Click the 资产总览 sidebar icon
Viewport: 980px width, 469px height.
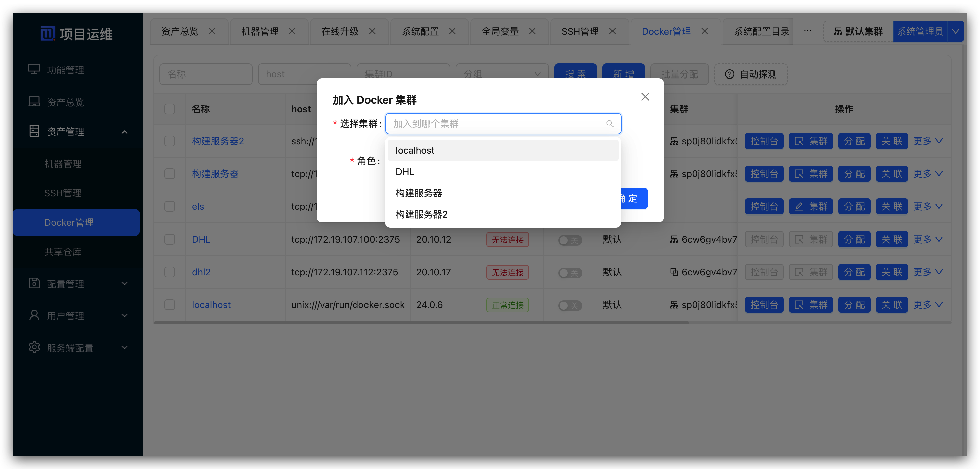tap(34, 101)
